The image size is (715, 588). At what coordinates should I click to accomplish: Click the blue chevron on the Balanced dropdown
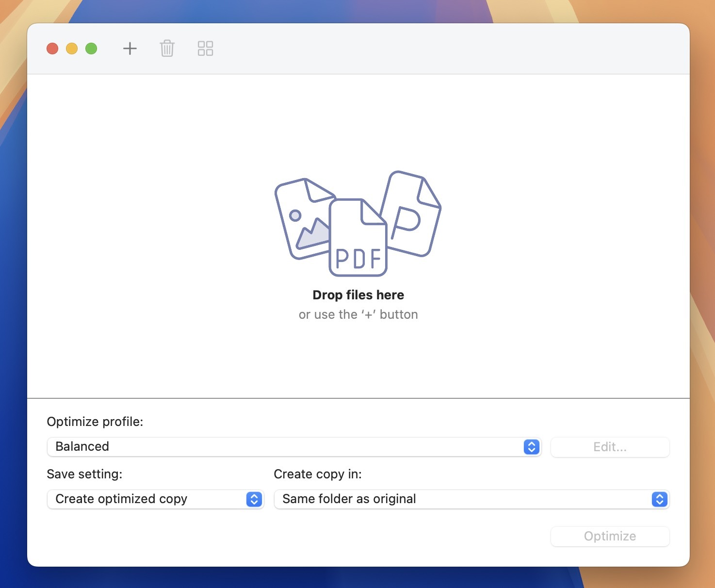[531, 447]
